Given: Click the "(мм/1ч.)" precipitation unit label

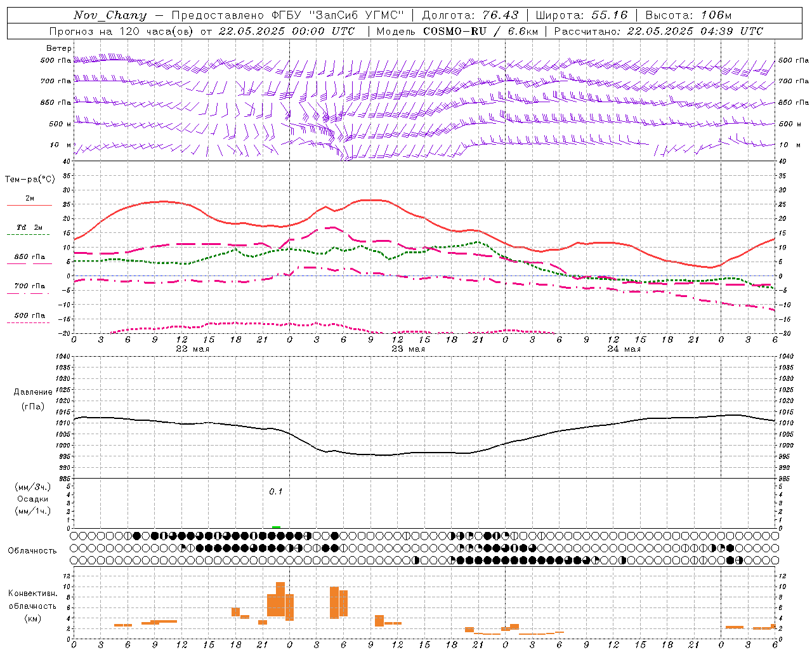Looking at the screenshot, I should pyautogui.click(x=32, y=511).
